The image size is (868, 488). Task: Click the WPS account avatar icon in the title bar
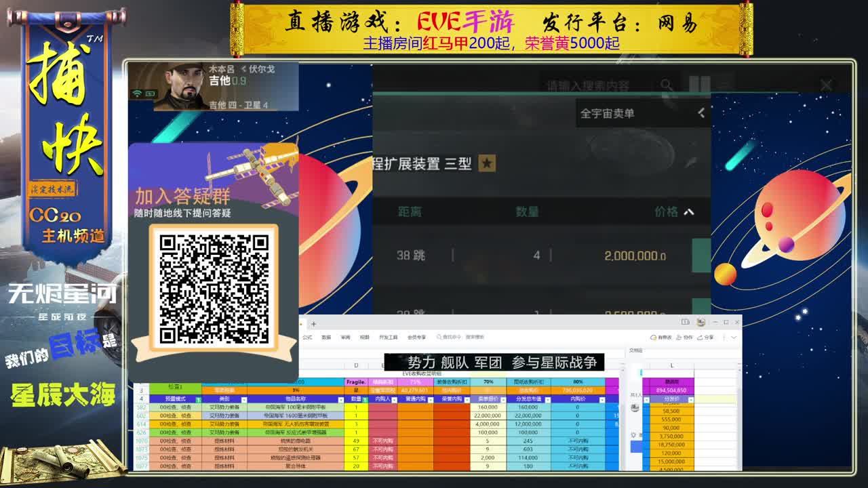(x=701, y=322)
